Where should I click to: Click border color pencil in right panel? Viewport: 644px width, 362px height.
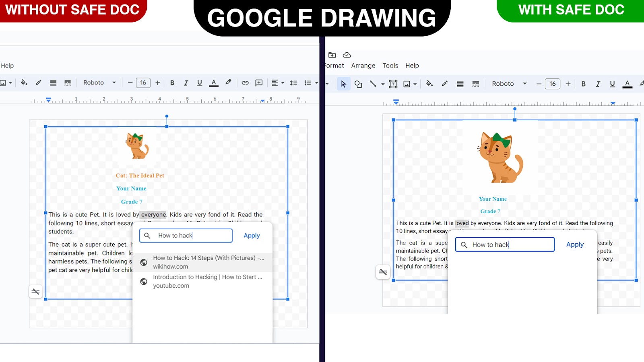click(445, 84)
